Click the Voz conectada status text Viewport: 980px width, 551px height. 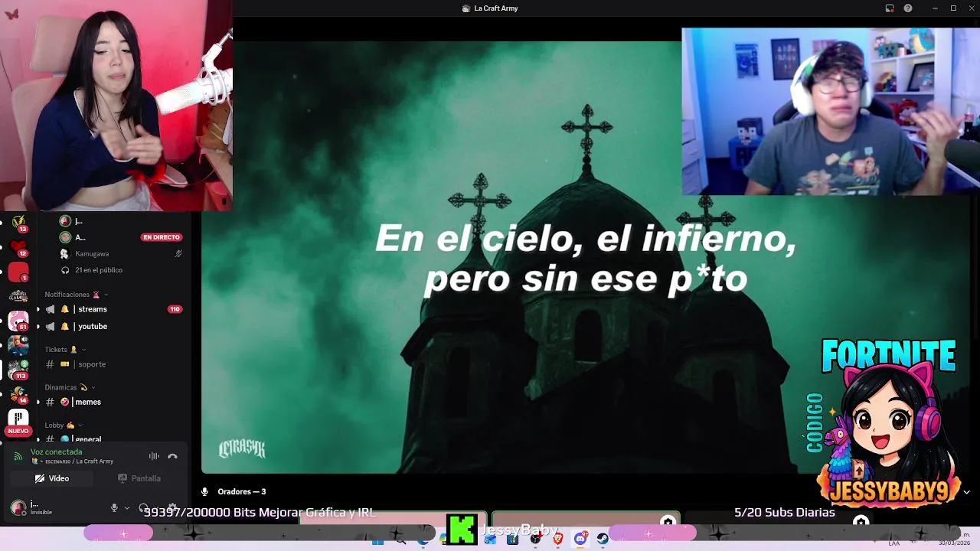coord(56,452)
